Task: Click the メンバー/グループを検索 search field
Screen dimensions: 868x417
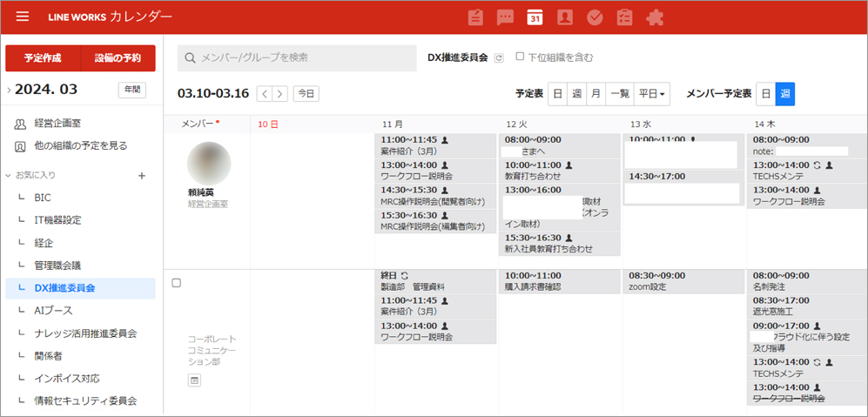Action: tap(297, 58)
